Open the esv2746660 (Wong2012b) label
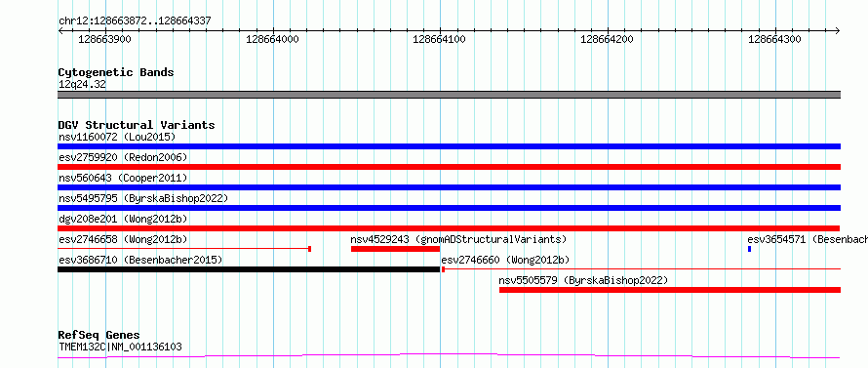Viewport: 868px width, 368px height. click(505, 260)
